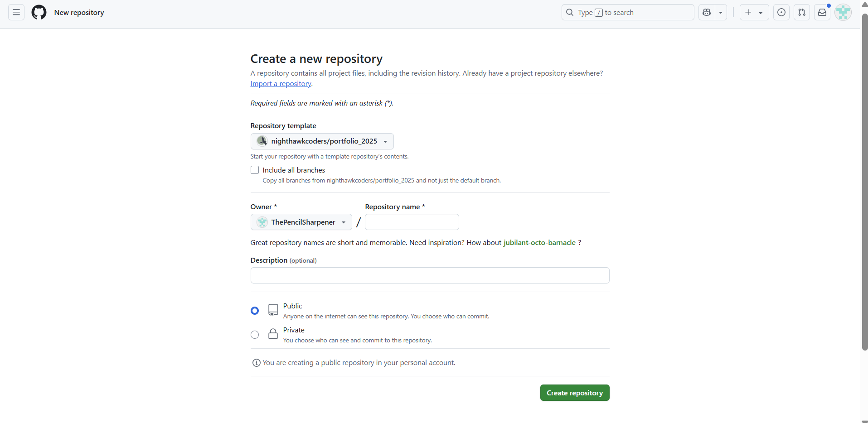Viewport: 868px width, 423px height.
Task: Change the repository owner from ThePencilSharpener
Action: [301, 222]
